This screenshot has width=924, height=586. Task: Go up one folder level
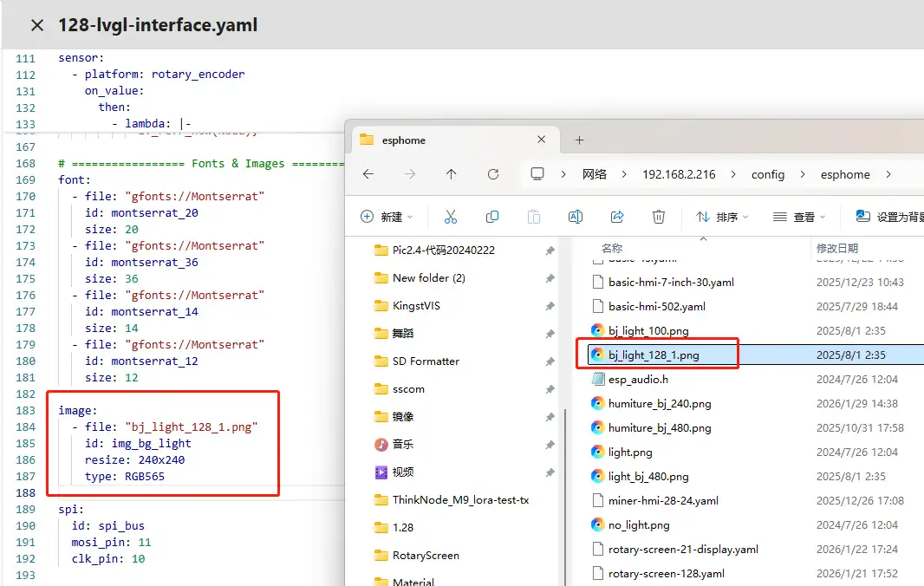pyautogui.click(x=451, y=174)
